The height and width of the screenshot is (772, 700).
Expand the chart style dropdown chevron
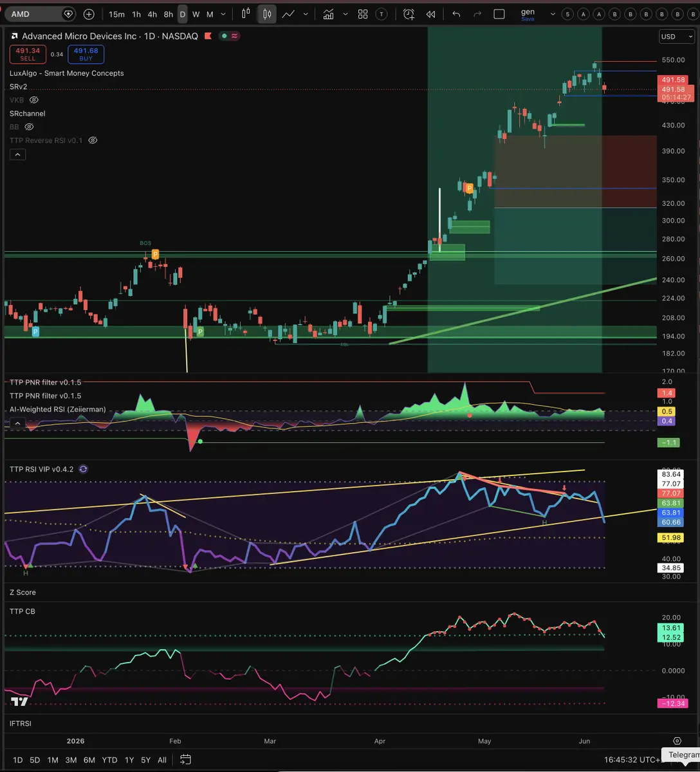coord(306,14)
